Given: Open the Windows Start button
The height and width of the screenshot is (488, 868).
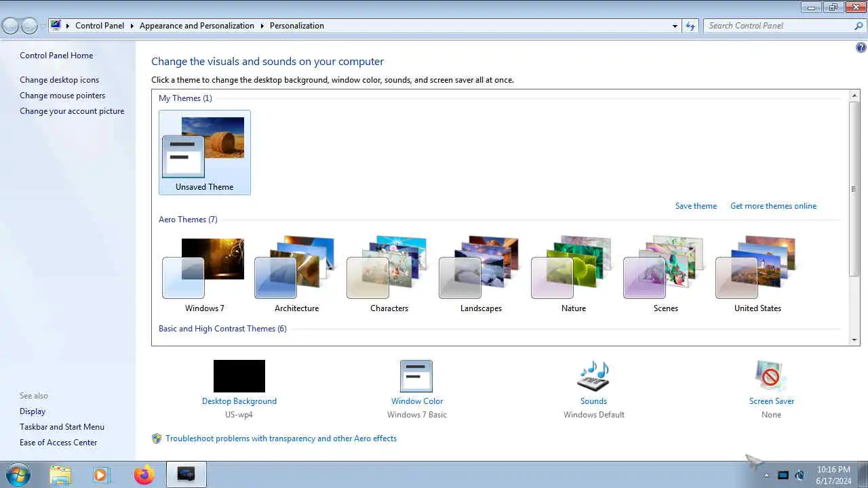Looking at the screenshot, I should (x=17, y=474).
